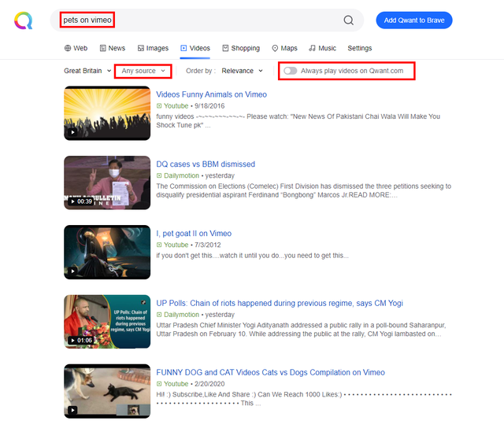Click the newspaper icon next to News
The width and height of the screenshot is (504, 428).
pos(103,48)
